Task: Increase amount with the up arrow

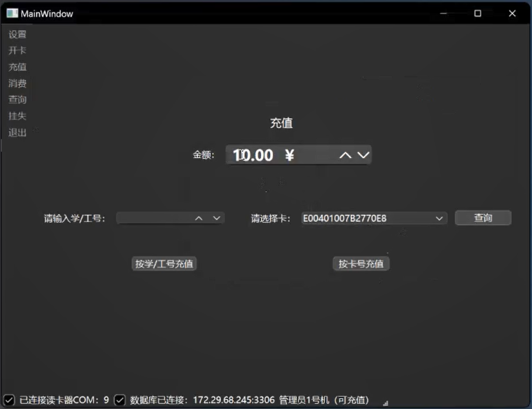Action: pos(345,155)
